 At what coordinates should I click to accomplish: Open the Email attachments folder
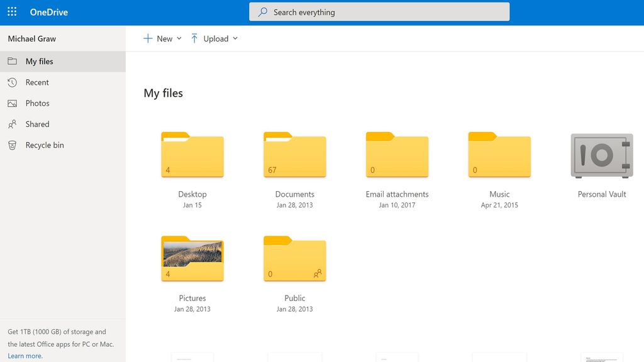tap(397, 154)
